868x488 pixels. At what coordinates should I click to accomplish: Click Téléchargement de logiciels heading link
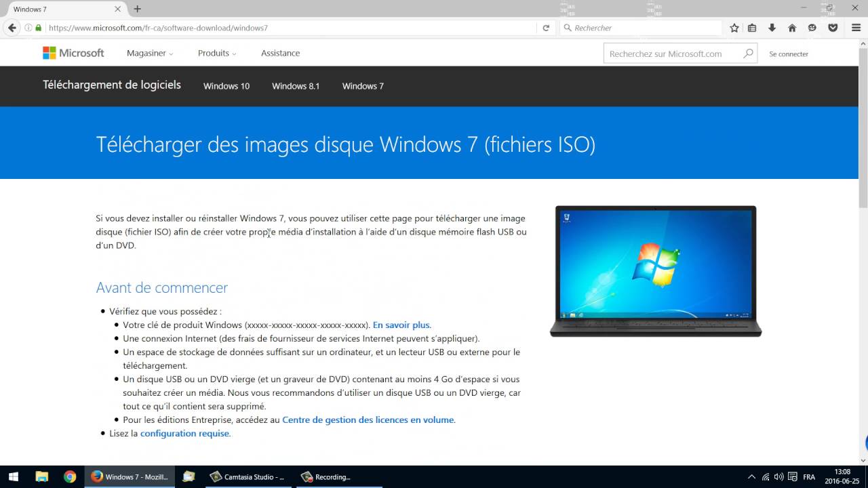(x=112, y=85)
